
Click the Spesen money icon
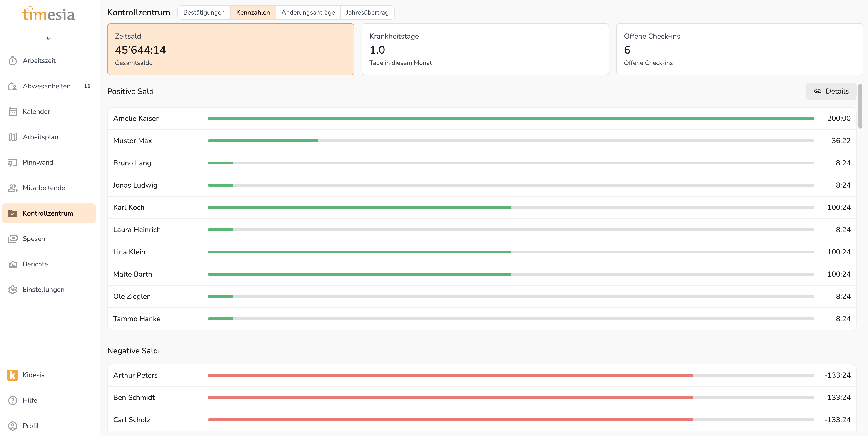tap(13, 239)
